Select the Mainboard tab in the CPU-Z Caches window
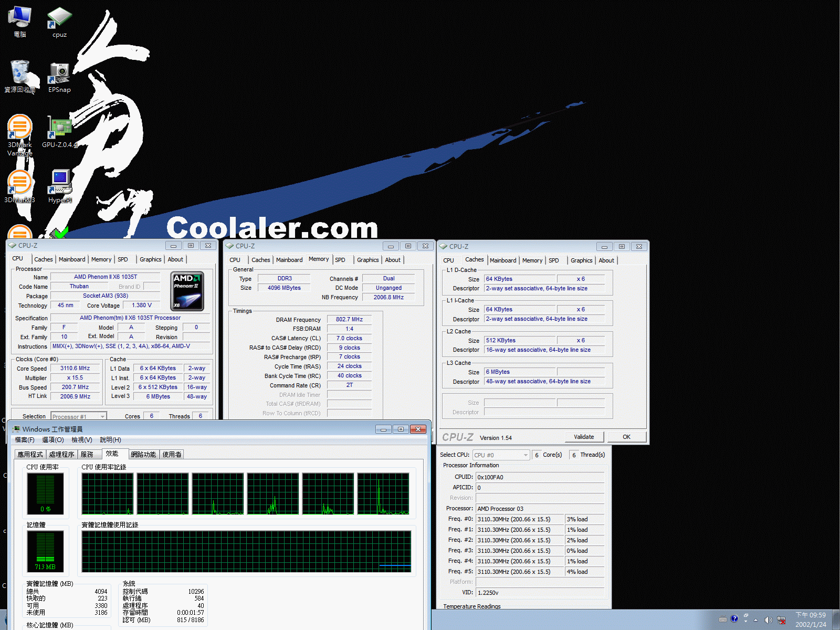The image size is (840, 630). pyautogui.click(x=503, y=260)
